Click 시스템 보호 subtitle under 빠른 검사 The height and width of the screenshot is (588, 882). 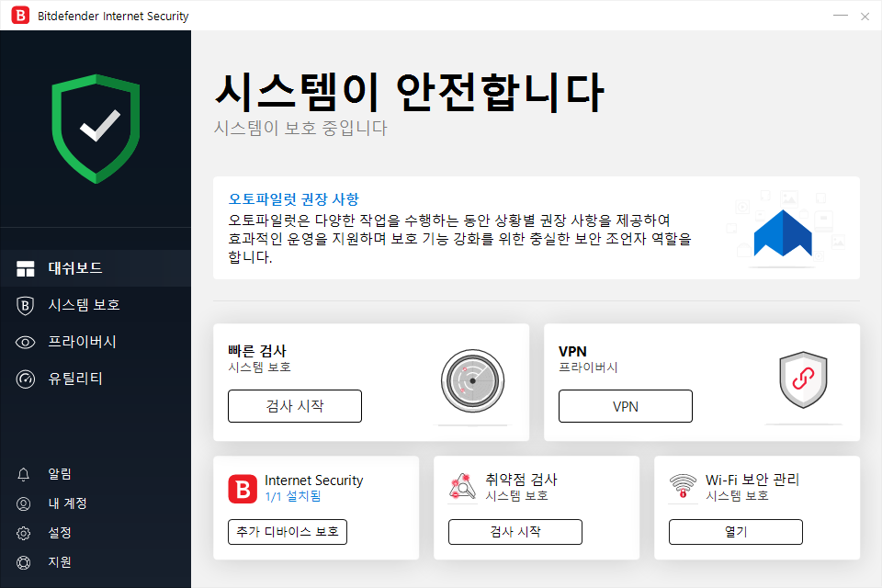point(259,367)
